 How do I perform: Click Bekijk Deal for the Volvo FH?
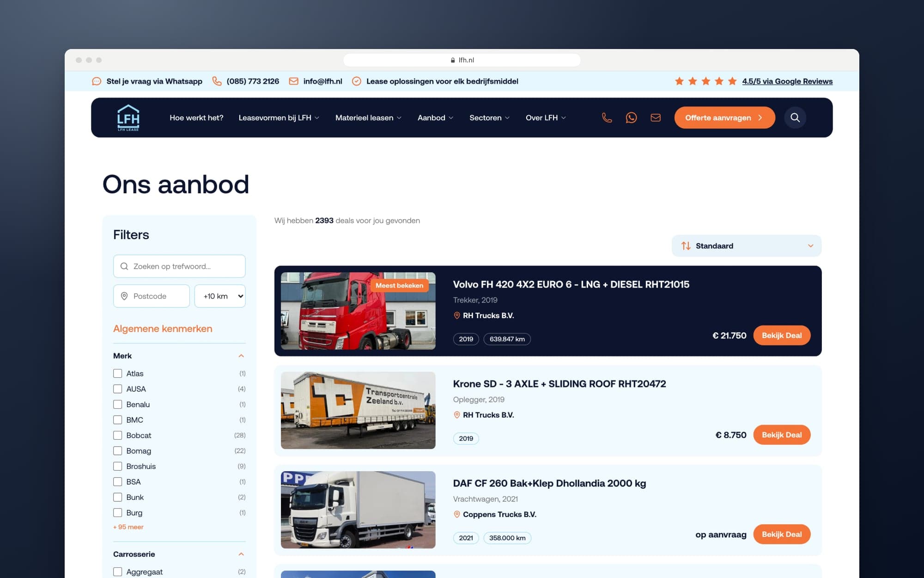click(x=782, y=335)
